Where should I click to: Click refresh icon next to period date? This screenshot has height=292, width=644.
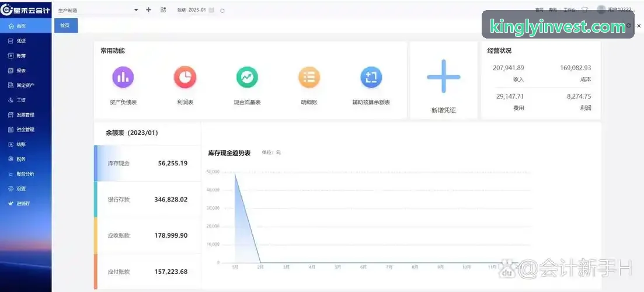(222, 11)
